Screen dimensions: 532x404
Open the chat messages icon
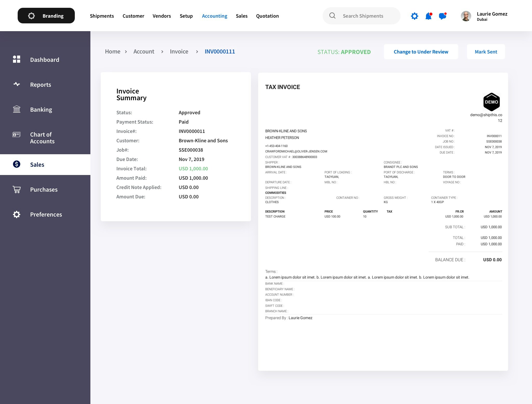point(442,16)
